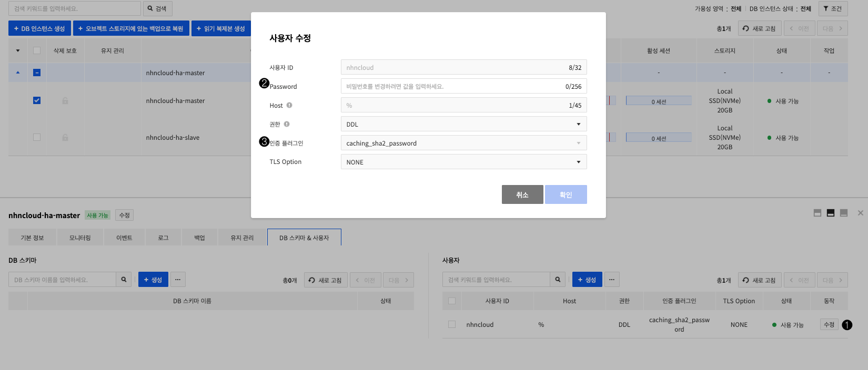
Task: Toggle the group nhncloud-ha-master indeterminate checkbox
Action: [x=37, y=73]
